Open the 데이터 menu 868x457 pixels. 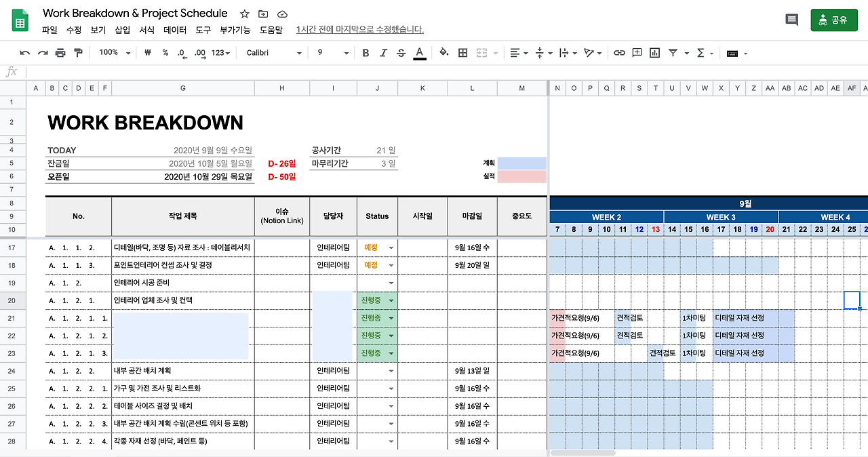tap(174, 30)
